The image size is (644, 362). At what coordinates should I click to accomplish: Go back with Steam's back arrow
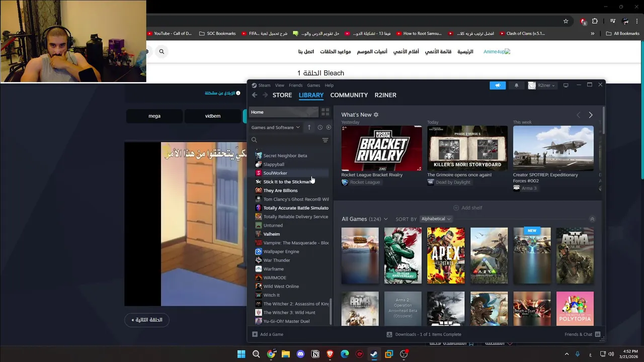coord(255,95)
